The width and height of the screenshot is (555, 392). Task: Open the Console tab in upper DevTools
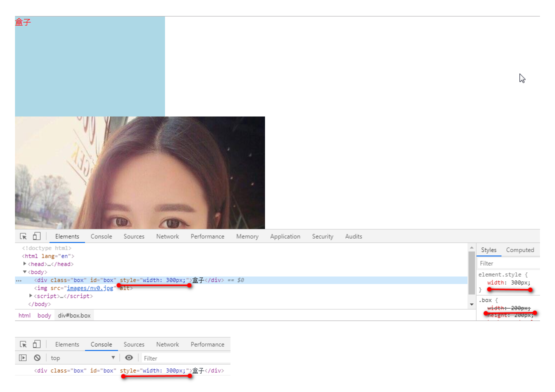(101, 236)
